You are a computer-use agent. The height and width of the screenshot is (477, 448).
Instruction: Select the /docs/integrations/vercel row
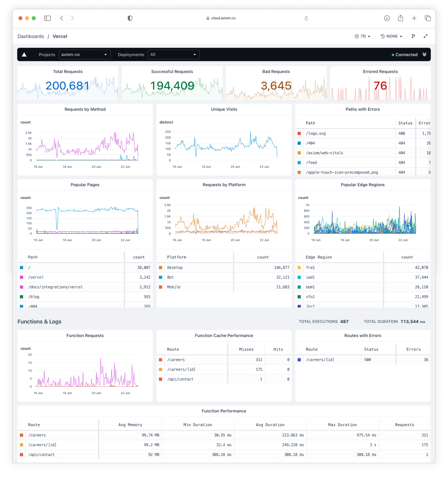pos(85,287)
